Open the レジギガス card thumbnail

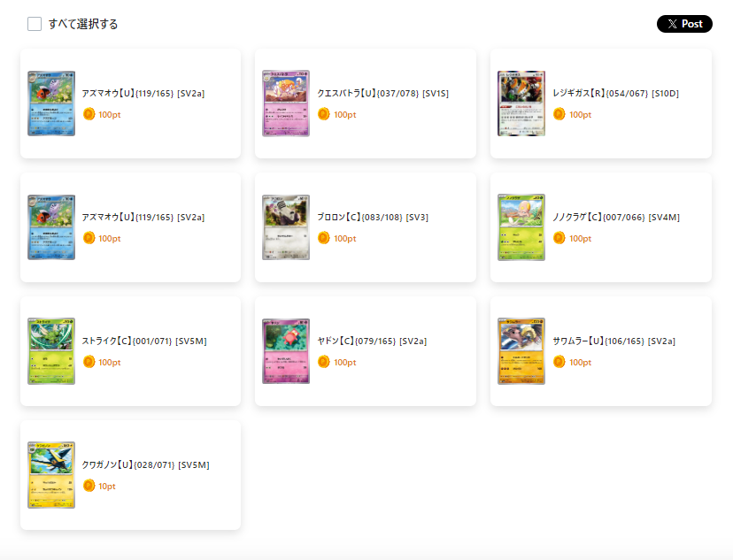(521, 104)
